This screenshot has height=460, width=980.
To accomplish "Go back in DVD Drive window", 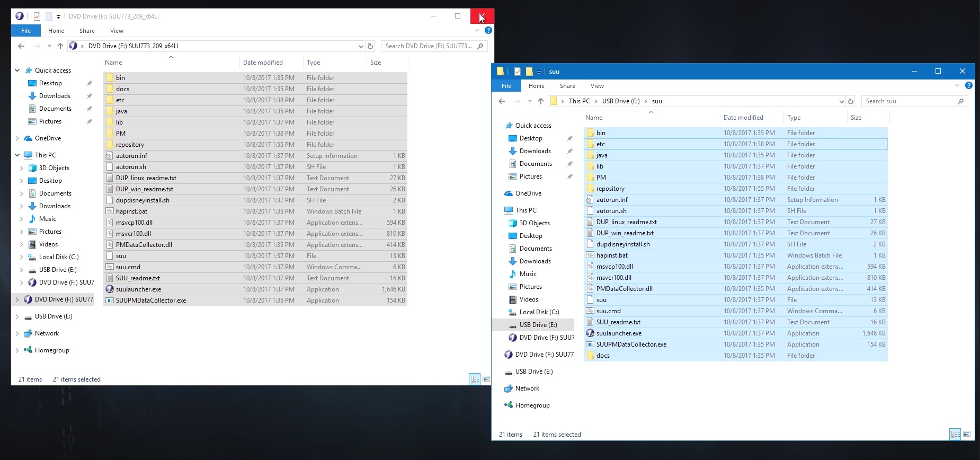I will click(21, 46).
